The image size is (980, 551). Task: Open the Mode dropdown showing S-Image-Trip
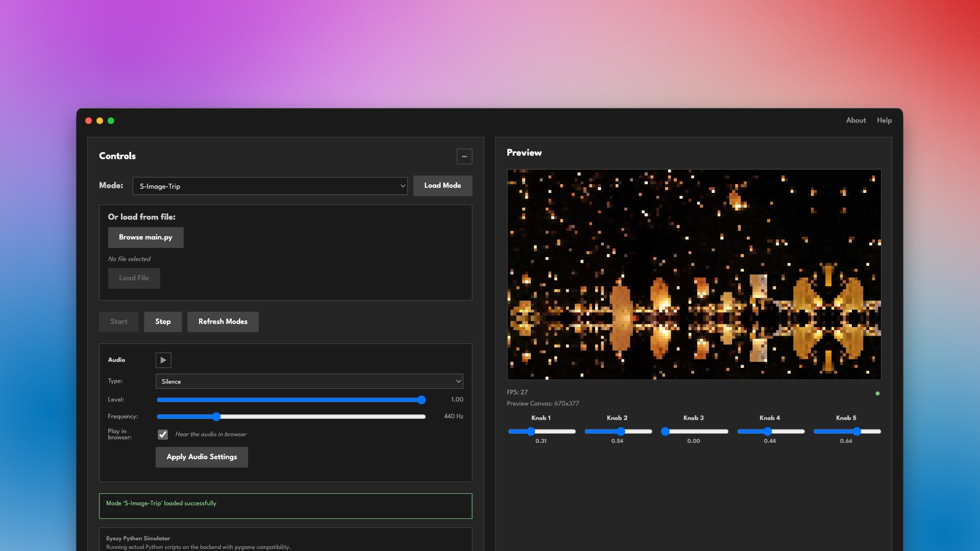[x=269, y=186]
